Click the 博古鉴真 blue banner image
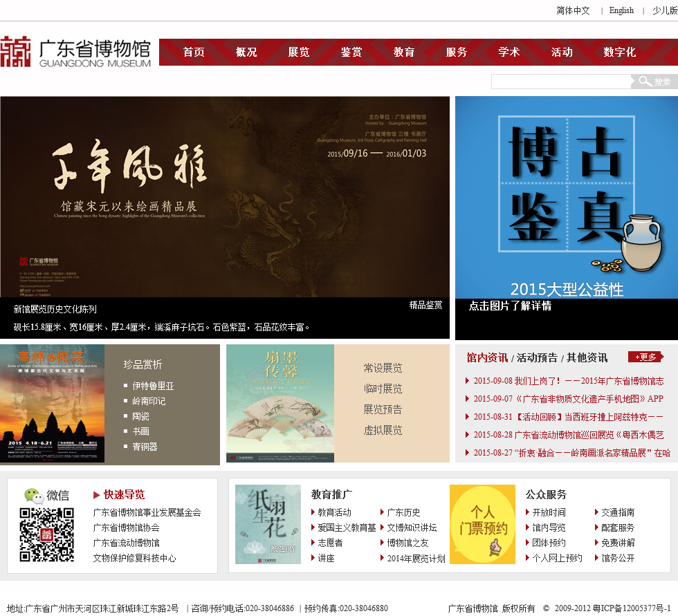Image resolution: width=678 pixels, height=616 pixels. coord(567,198)
